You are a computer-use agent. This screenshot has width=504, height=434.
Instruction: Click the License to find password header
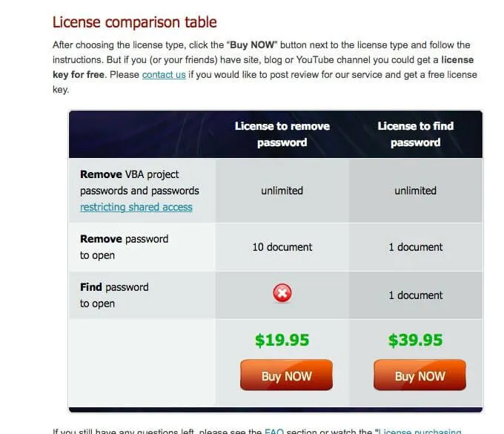click(x=416, y=134)
